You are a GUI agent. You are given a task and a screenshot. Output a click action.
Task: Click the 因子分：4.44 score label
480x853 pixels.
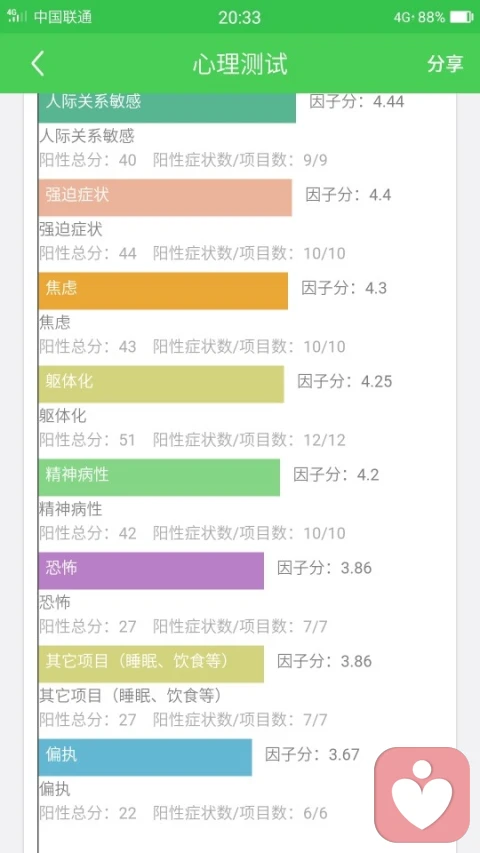click(356, 101)
